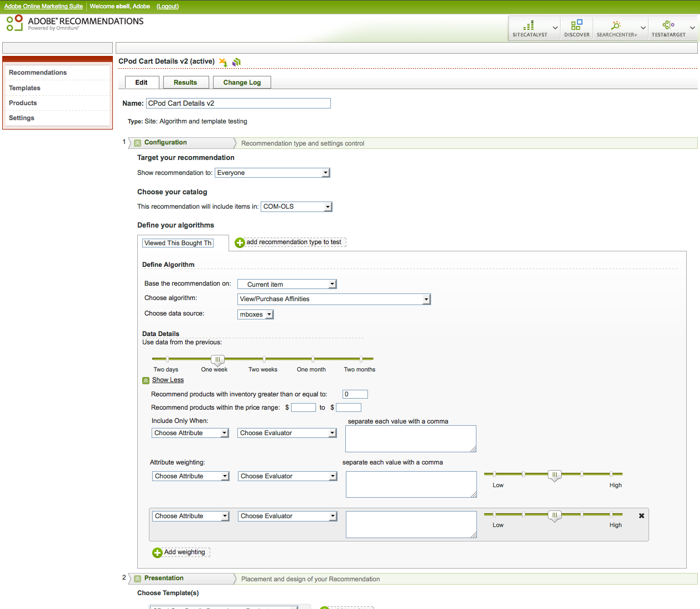Screen dimensions: 700x609
Task: Switch to the Edit tab
Action: (x=142, y=82)
